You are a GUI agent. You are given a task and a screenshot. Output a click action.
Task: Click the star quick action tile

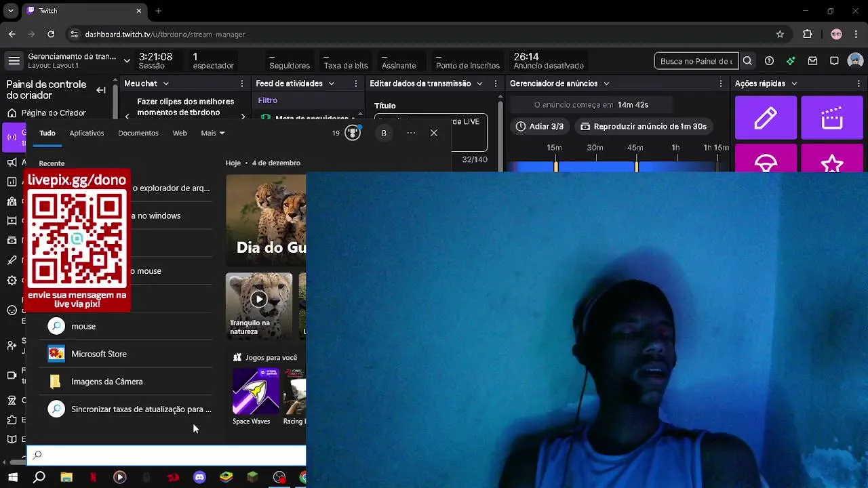(x=831, y=159)
